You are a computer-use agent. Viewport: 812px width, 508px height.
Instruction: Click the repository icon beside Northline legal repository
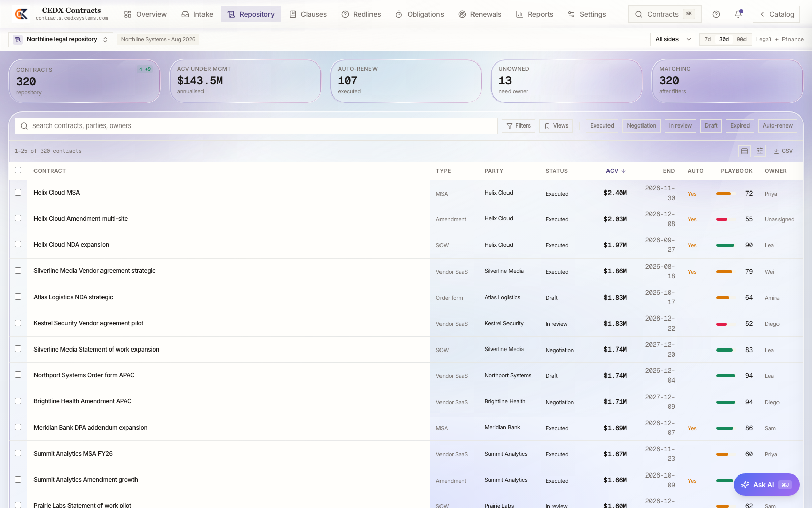tap(18, 39)
